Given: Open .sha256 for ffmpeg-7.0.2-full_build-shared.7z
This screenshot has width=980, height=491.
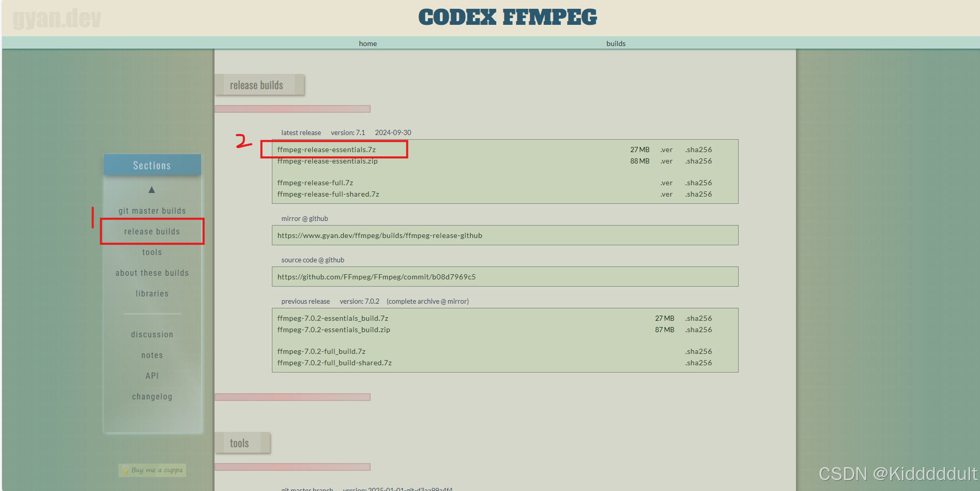Looking at the screenshot, I should tap(698, 363).
